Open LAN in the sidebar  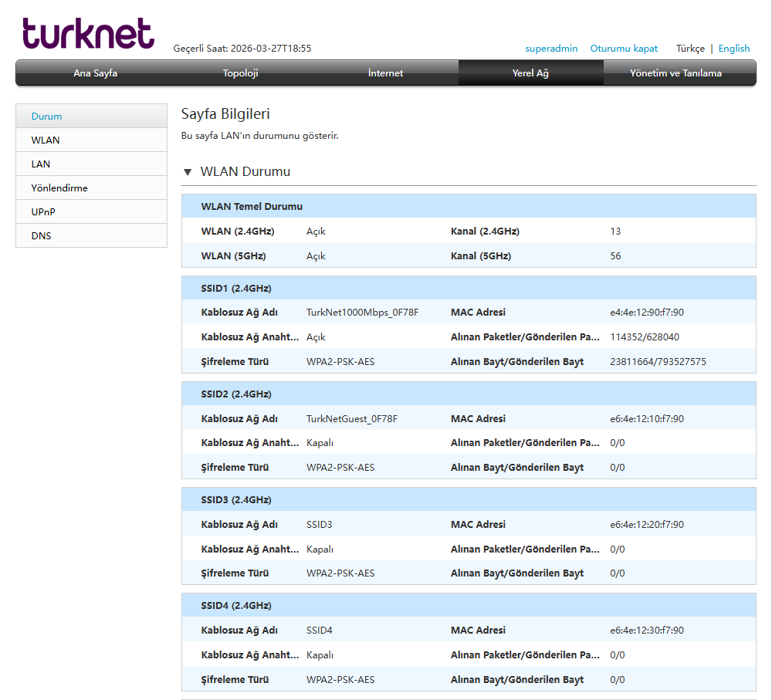tap(92, 164)
